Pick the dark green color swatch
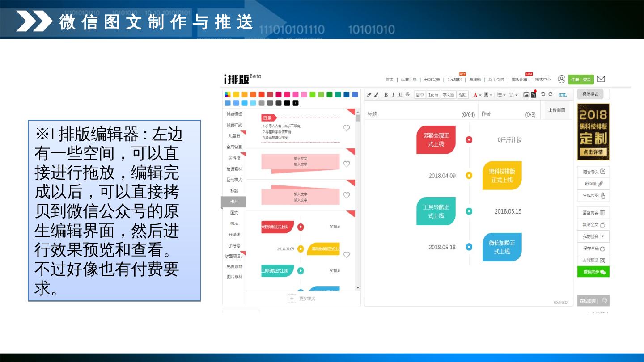Image resolution: width=644 pixels, height=362 pixels. pyautogui.click(x=330, y=94)
